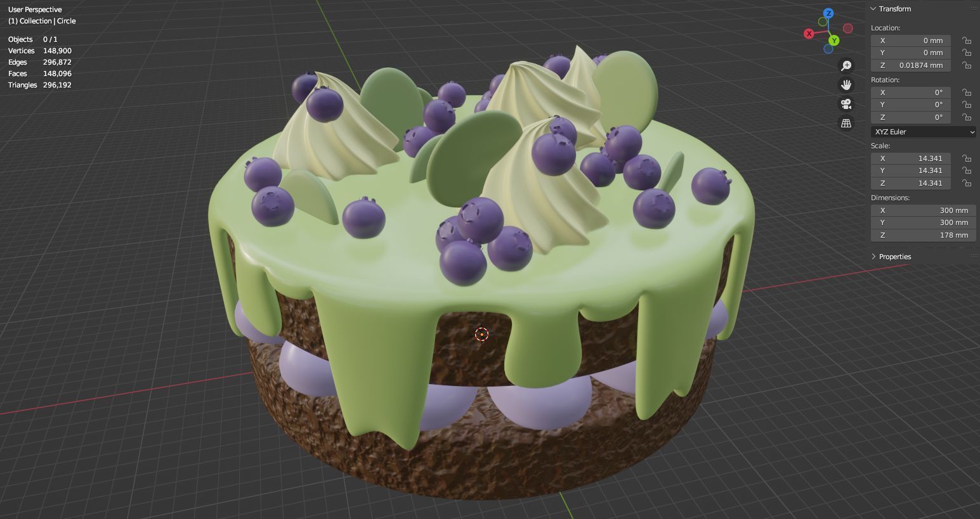Click the green Y axis on gizmo

point(834,41)
